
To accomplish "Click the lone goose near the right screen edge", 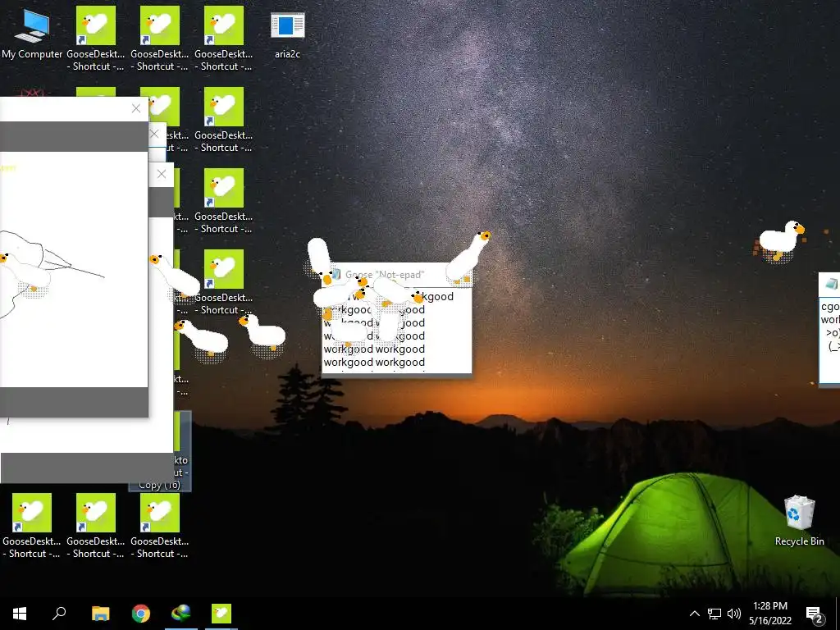I will pyautogui.click(x=781, y=240).
